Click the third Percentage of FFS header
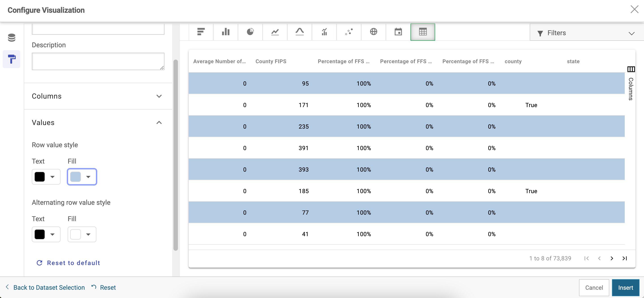The height and width of the screenshot is (298, 644). 468,61
